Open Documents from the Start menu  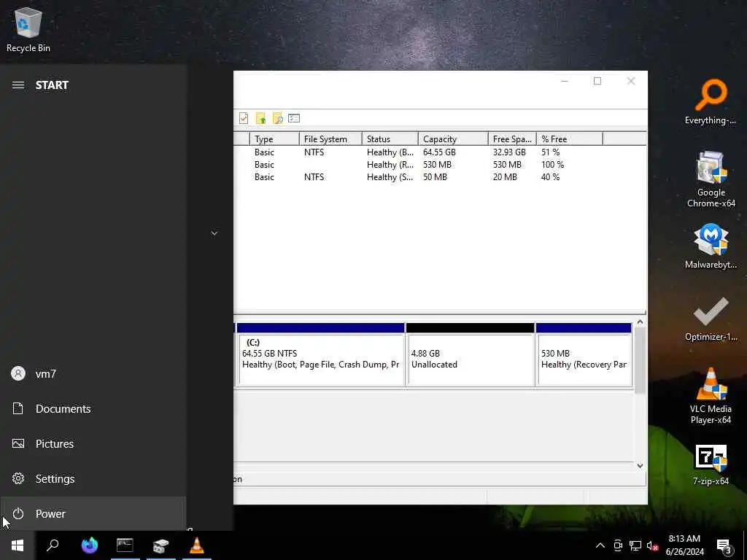point(93,408)
